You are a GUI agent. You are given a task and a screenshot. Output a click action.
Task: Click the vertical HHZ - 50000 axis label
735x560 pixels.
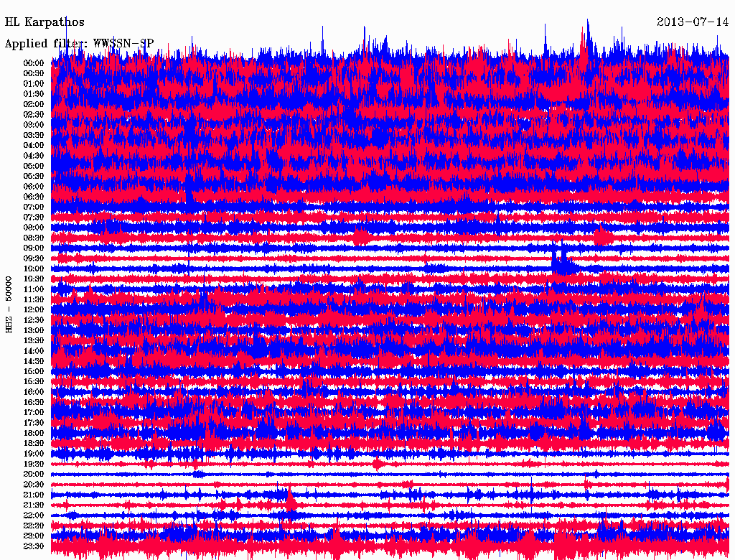coord(9,304)
